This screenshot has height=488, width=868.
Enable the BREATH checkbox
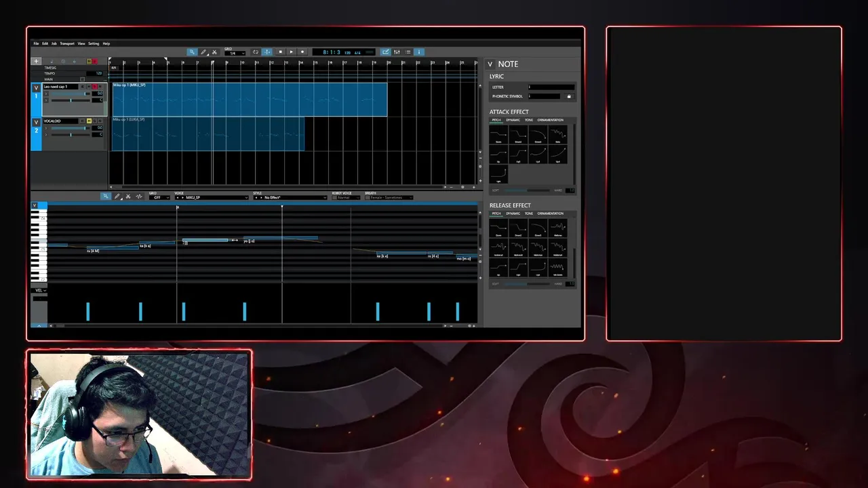368,197
